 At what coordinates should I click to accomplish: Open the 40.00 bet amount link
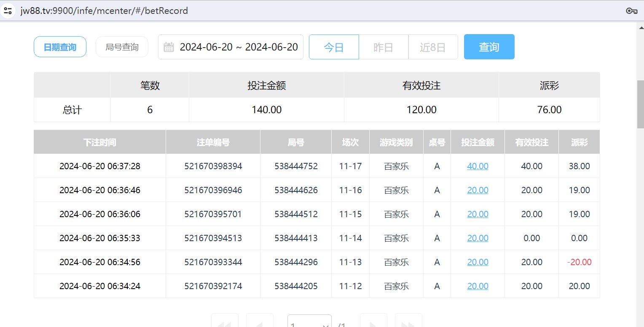tap(478, 166)
